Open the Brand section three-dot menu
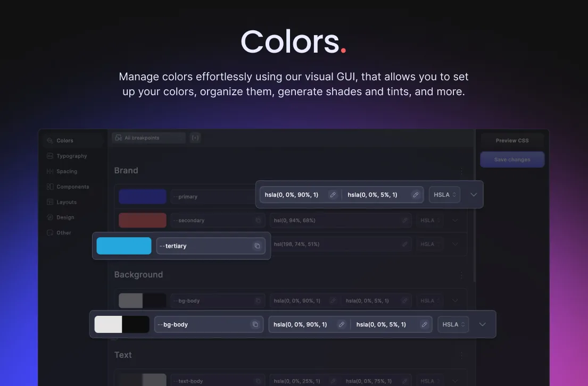Viewport: 588px width, 386px height. (461, 171)
